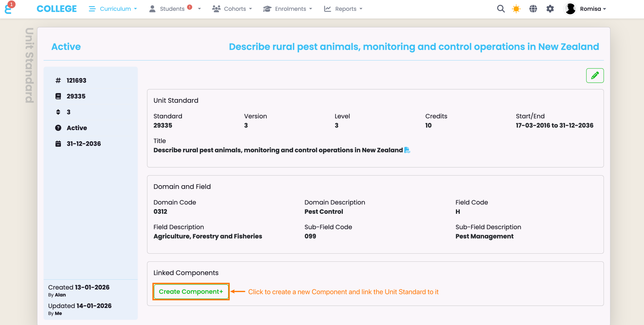644x325 pixels.
Task: Open the PDF icon beside title
Action: click(x=407, y=150)
